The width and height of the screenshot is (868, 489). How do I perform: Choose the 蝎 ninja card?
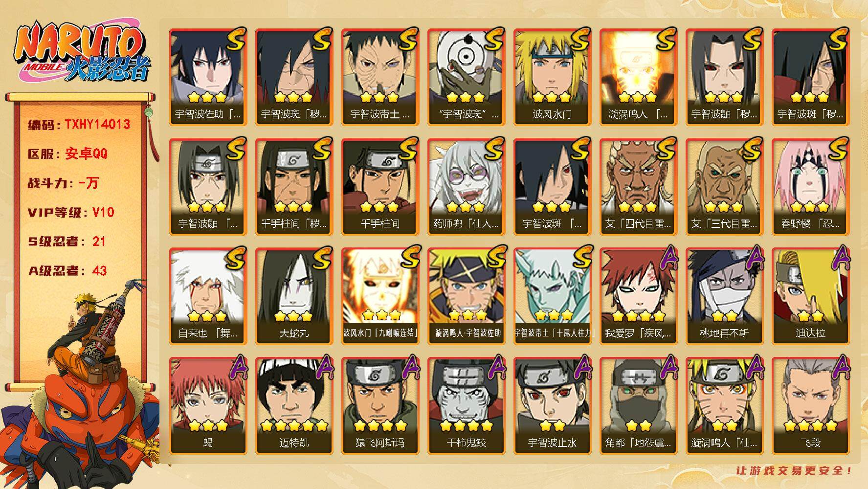point(208,405)
